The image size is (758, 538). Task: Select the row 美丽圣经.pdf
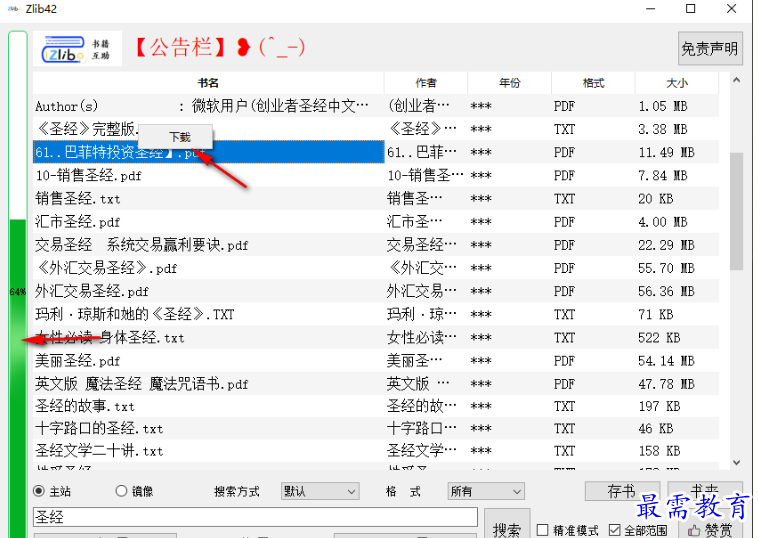pyautogui.click(x=376, y=361)
